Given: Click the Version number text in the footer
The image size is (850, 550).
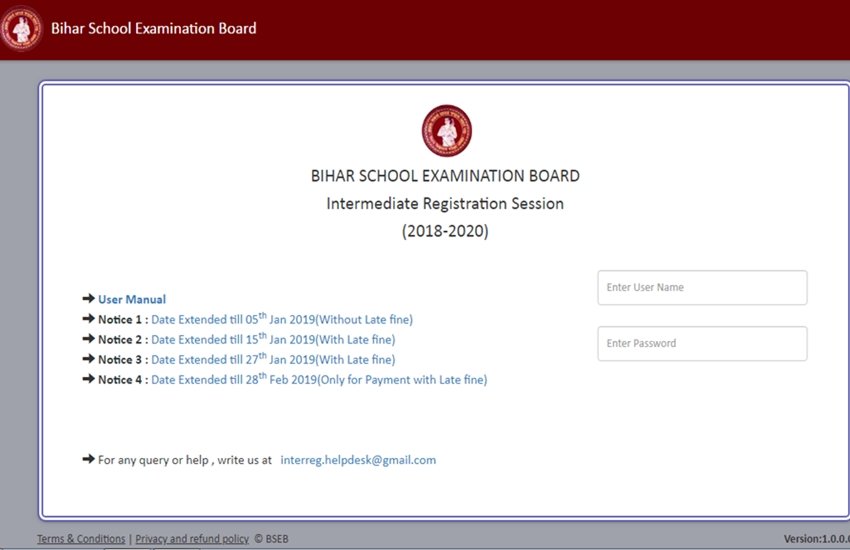Looking at the screenshot, I should tap(815, 539).
